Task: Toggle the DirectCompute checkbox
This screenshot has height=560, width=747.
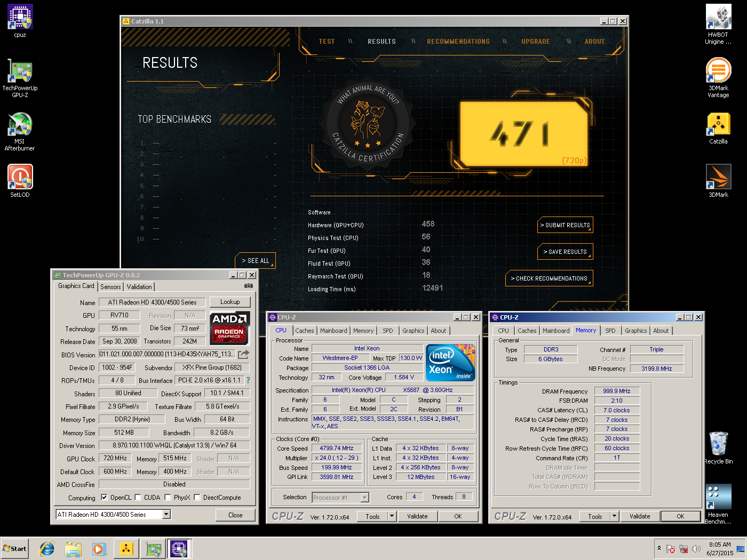Action: click(197, 498)
